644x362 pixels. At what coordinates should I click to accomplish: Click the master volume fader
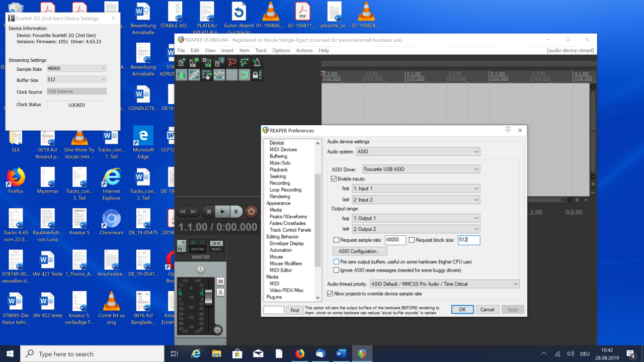click(209, 297)
